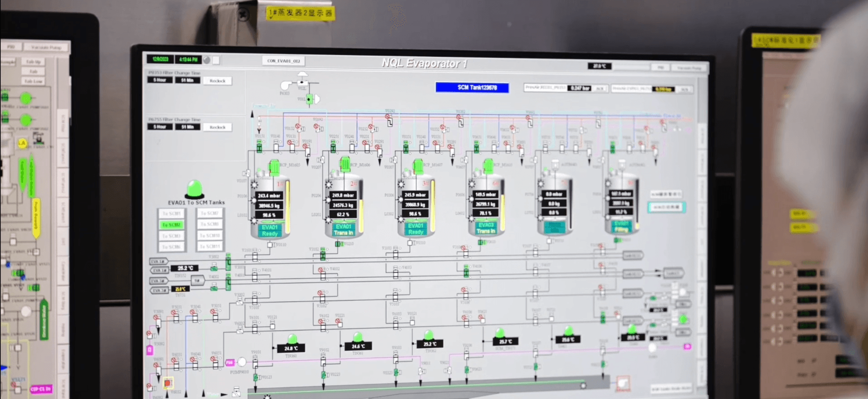The width and height of the screenshot is (868, 399).
Task: Toggle the To SCM11 tank selector
Action: [x=210, y=247]
